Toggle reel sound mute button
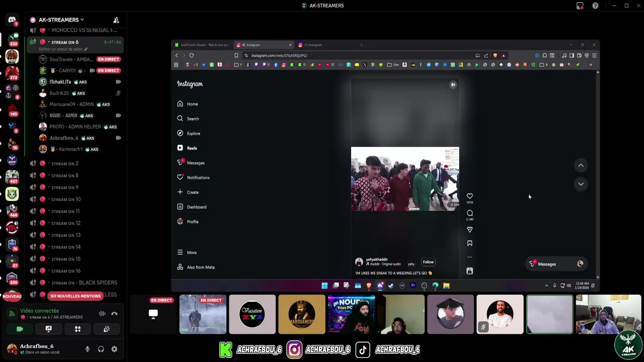Image resolution: width=644 pixels, height=362 pixels. tap(453, 85)
